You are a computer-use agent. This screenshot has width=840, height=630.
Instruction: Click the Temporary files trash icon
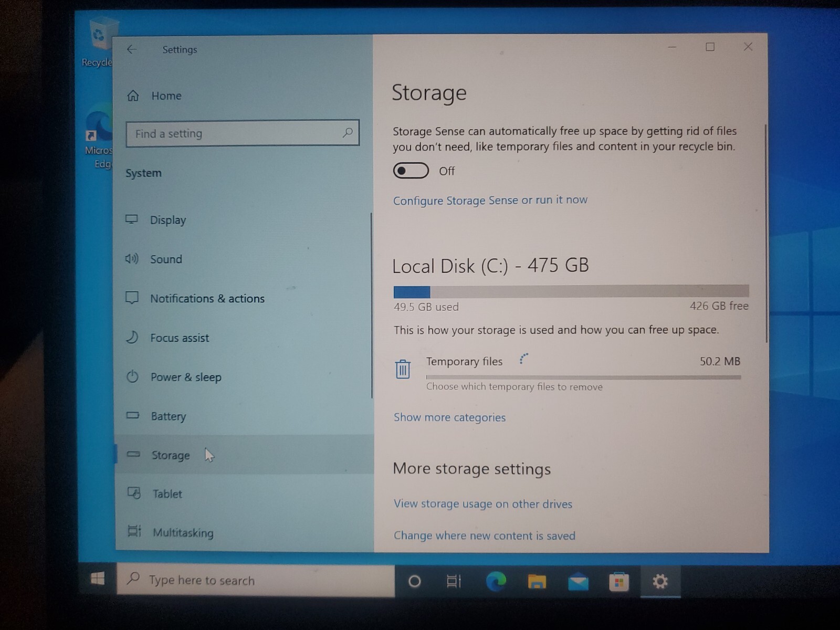pyautogui.click(x=403, y=369)
